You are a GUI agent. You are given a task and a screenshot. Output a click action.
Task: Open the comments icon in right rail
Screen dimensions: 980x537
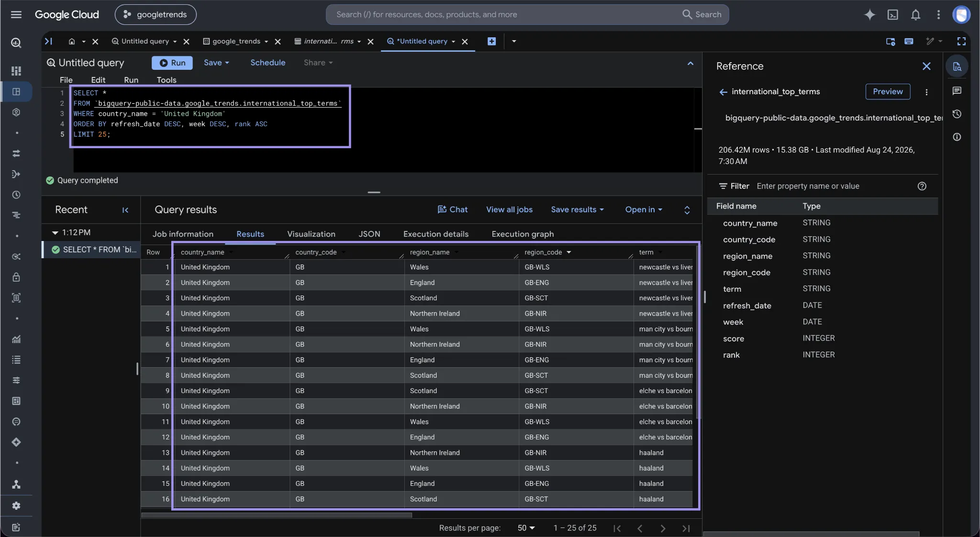(957, 91)
